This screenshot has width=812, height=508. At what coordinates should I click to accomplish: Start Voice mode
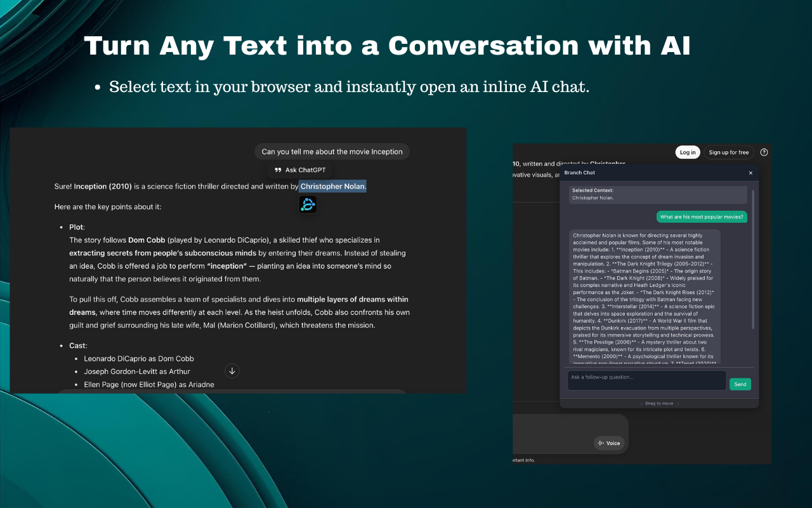[x=609, y=443]
